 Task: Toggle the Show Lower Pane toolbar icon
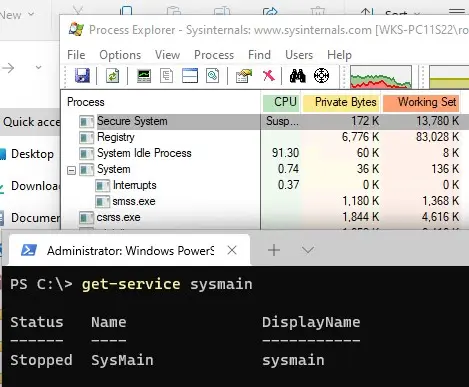(190, 76)
